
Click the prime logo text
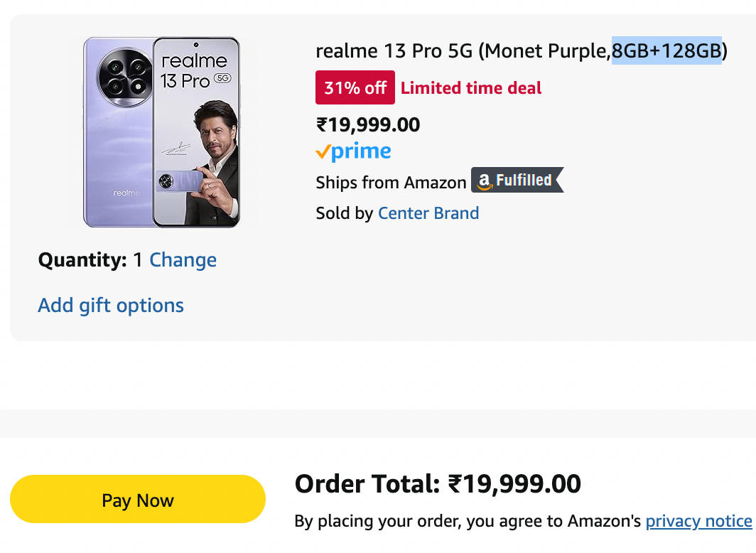361,151
